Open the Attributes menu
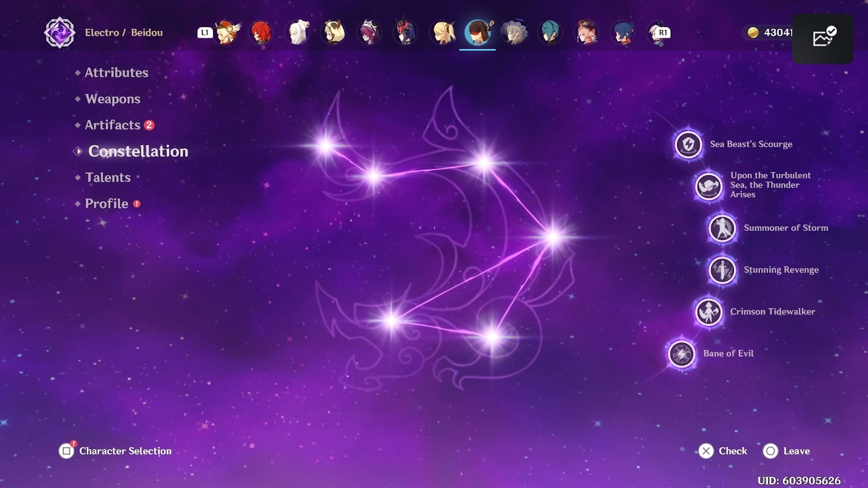The width and height of the screenshot is (868, 488). coord(116,73)
